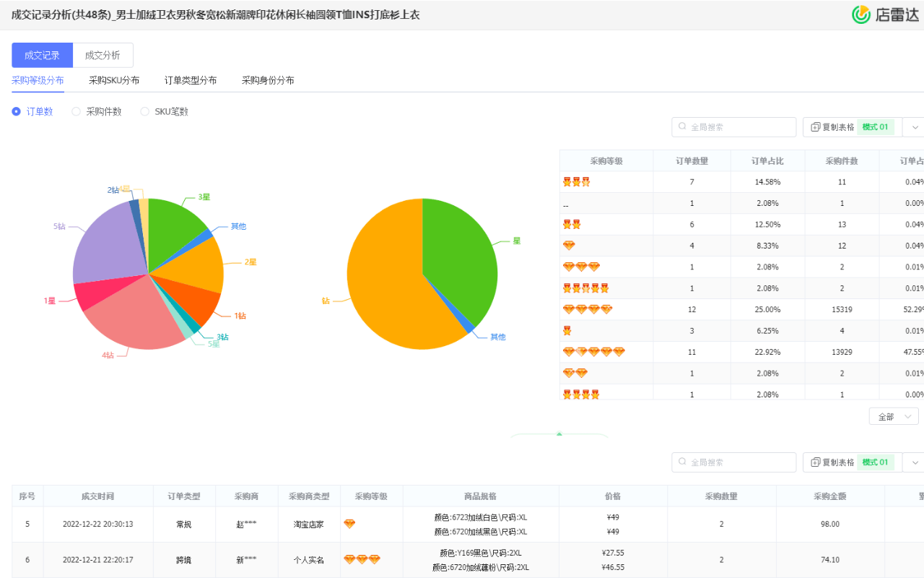Viewport: 924px width, 578px height.
Task: Click the upper 全局搜索 input field
Action: (733, 127)
